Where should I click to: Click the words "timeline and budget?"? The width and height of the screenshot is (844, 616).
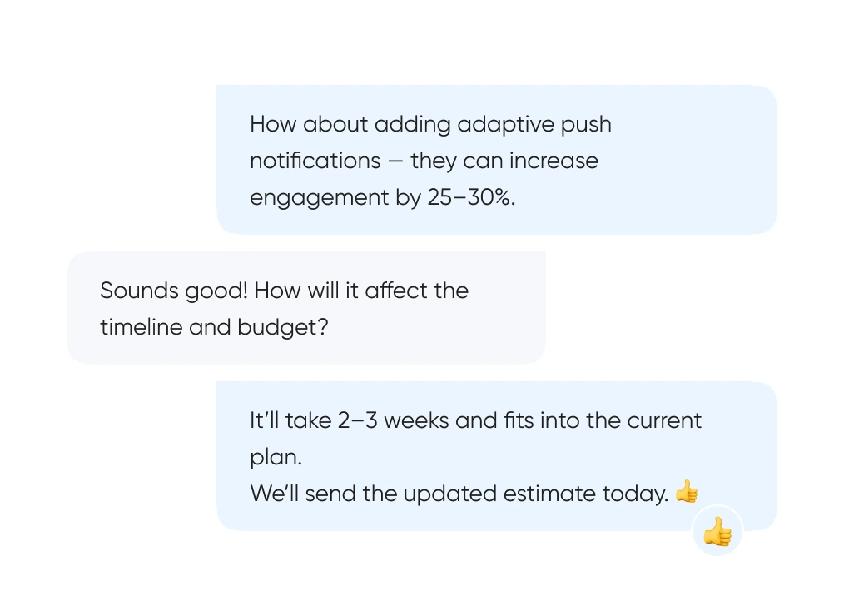click(x=214, y=327)
